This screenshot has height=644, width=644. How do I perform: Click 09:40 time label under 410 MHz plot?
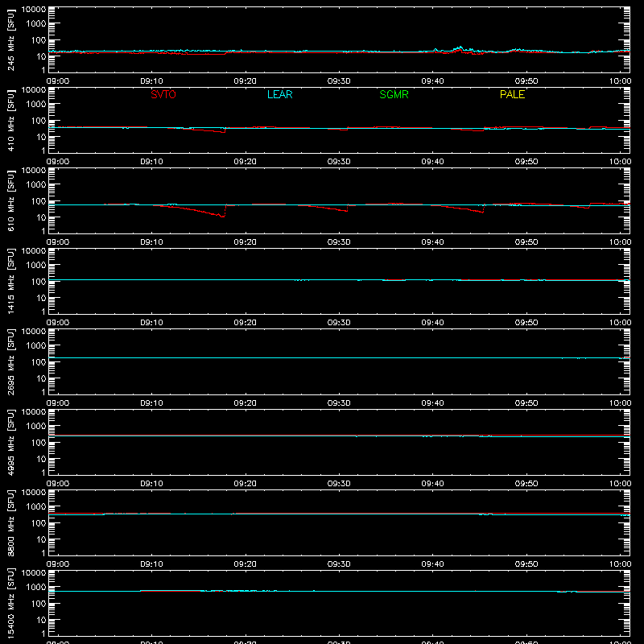coord(432,162)
